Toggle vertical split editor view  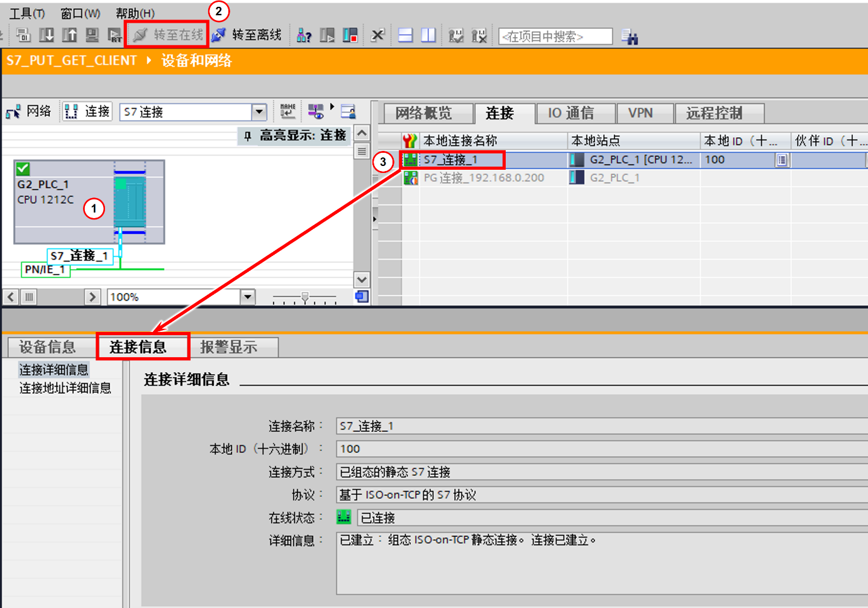click(428, 35)
